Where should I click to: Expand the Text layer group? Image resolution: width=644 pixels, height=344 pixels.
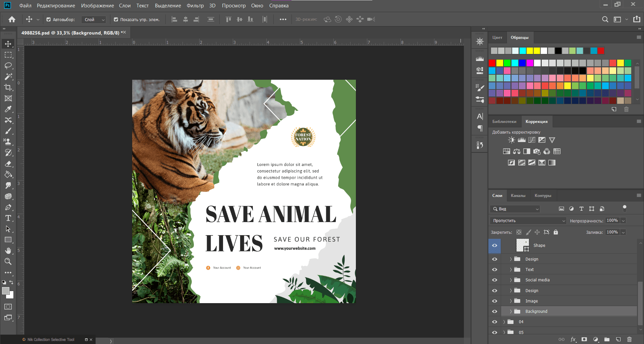coord(511,269)
